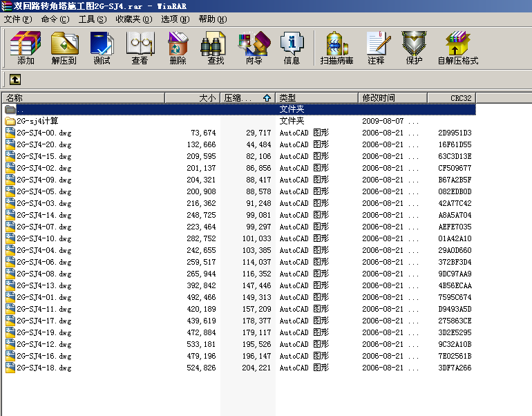Sort by 名称 column header
Viewport: 532px width, 416px height.
pyautogui.click(x=84, y=98)
